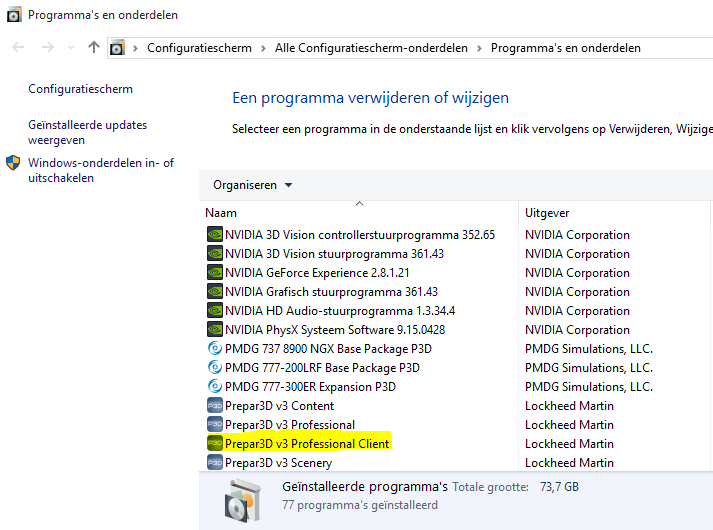The height and width of the screenshot is (530, 713).
Task: Select highlighted Prepar3D v3 Professional Client entry
Action: (x=307, y=444)
